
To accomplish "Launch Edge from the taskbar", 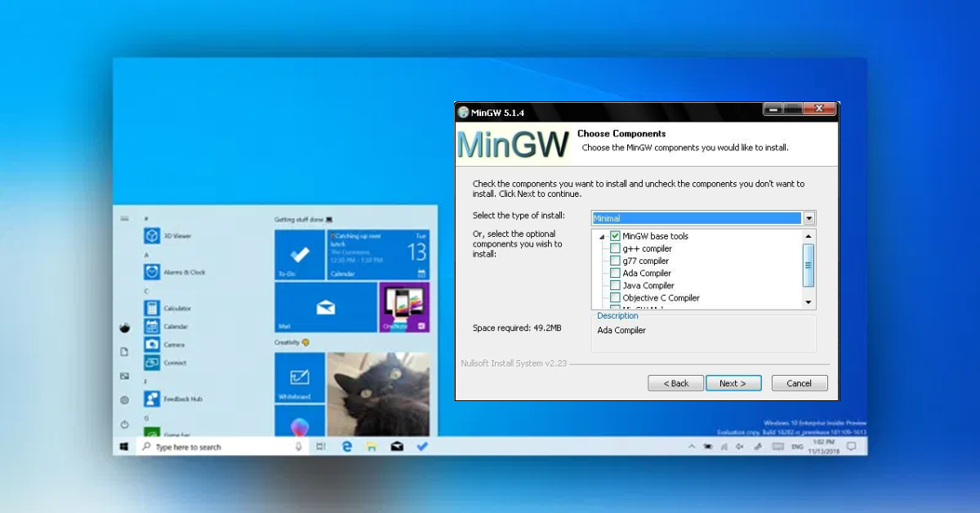I will click(346, 447).
